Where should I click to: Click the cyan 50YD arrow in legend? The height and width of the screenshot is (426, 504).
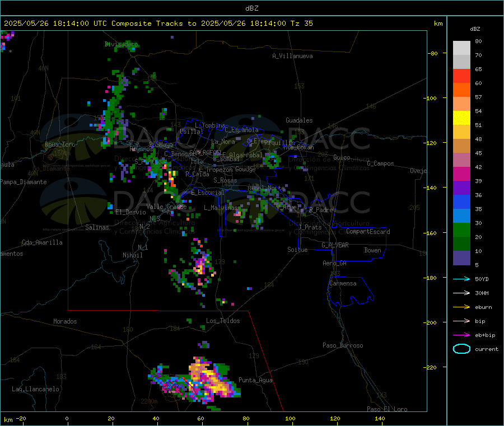pyautogui.click(x=461, y=279)
